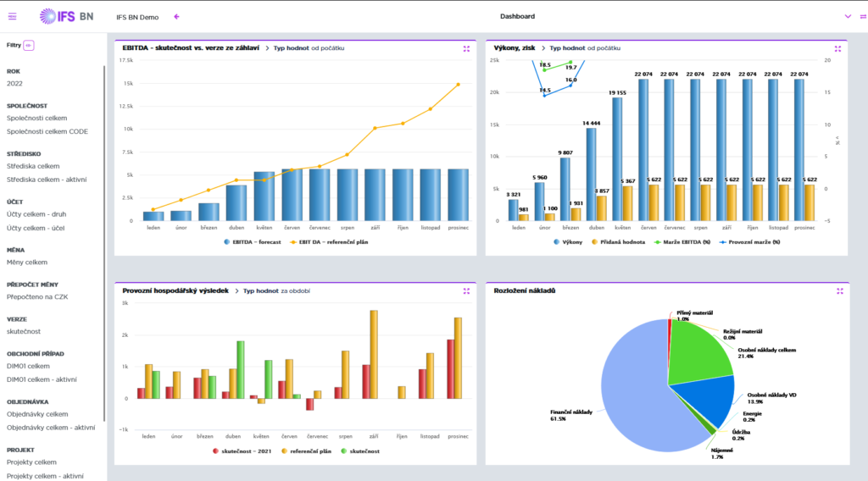Toggle EBITDA – forecast series in legend
Image resolution: width=868 pixels, height=481 pixels.
(254, 242)
